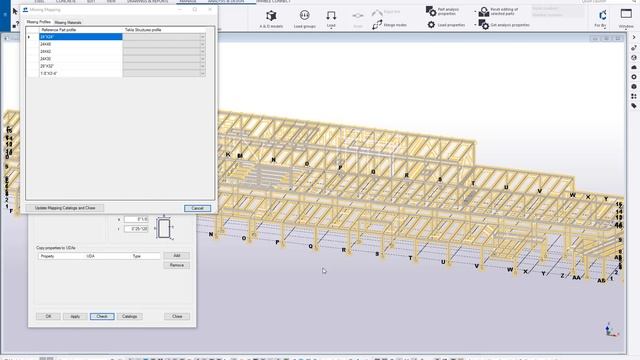The height and width of the screenshot is (360, 640).
Task: Open the Trimble Connect ribbon tab
Action: click(274, 2)
